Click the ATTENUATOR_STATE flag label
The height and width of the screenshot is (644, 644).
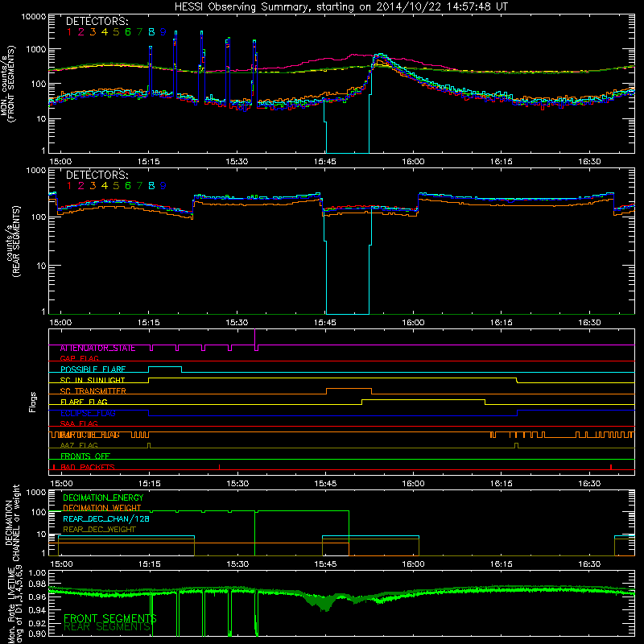point(97,349)
